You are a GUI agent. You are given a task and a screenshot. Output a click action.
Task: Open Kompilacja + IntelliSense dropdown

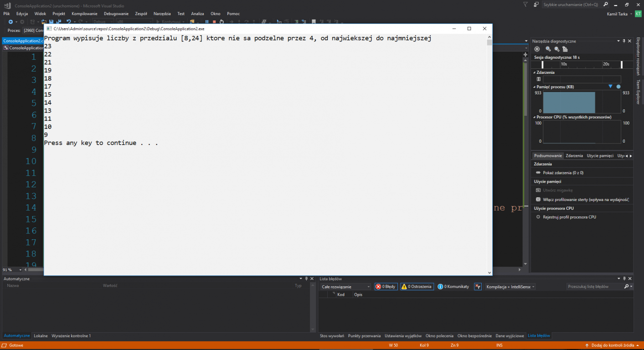[510, 287]
